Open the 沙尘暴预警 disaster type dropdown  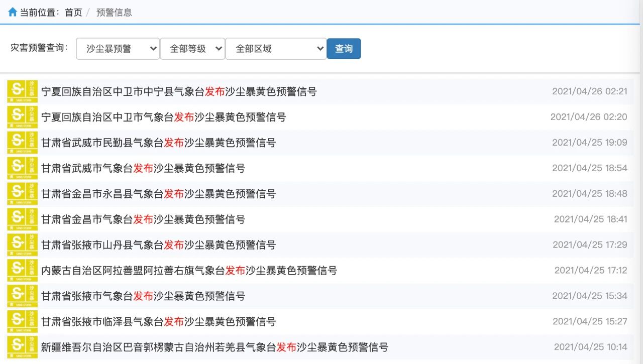(x=118, y=49)
